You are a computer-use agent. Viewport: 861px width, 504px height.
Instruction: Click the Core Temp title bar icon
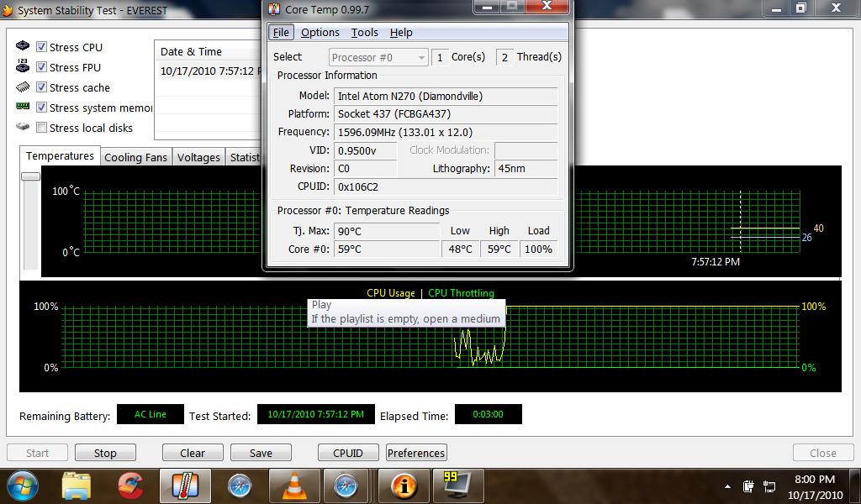(274, 8)
